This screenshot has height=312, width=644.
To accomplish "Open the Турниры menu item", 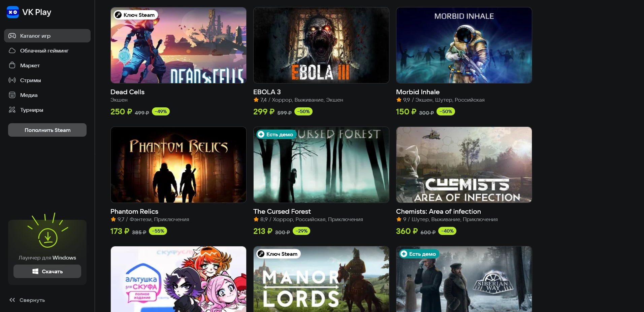I will tap(47, 110).
